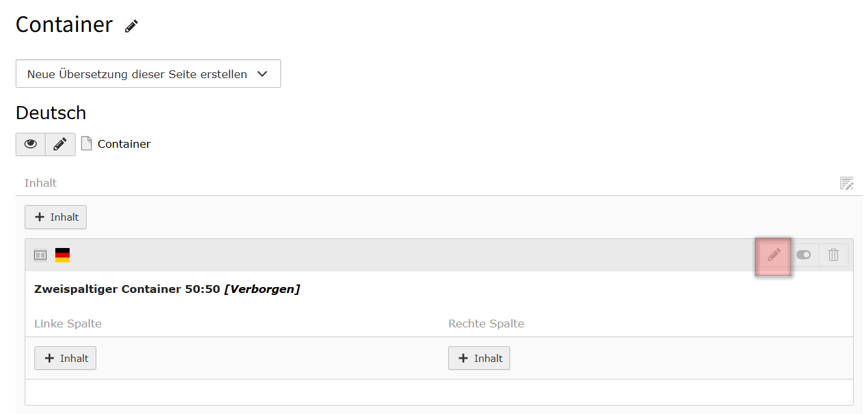Click the German flag icon on the content element
868x414 pixels.
point(62,255)
